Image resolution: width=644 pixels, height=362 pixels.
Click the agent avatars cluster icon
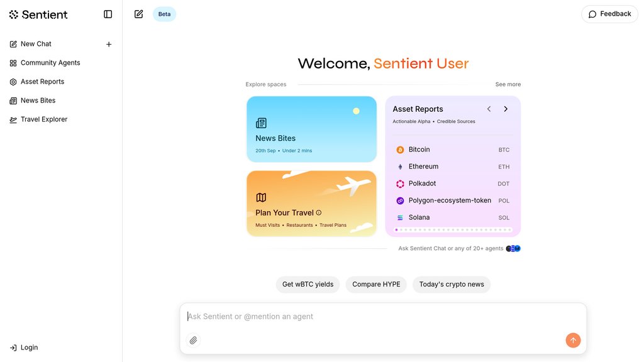[x=513, y=248]
